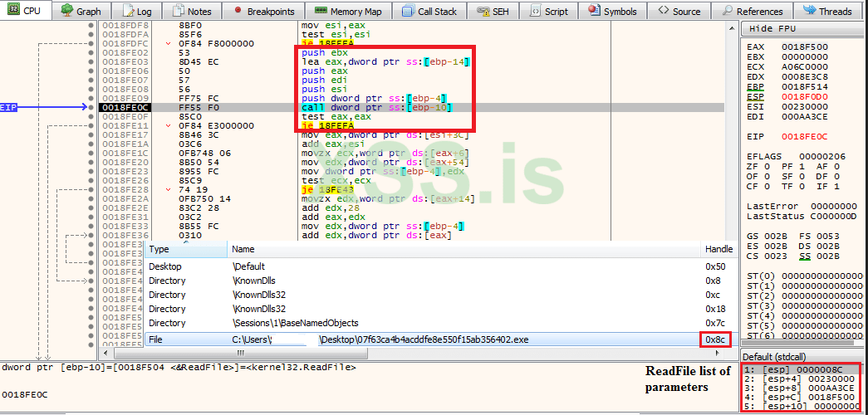The height and width of the screenshot is (415, 868).
Task: Select stack argument '2: [esp+4] 00230000'
Action: (x=800, y=379)
